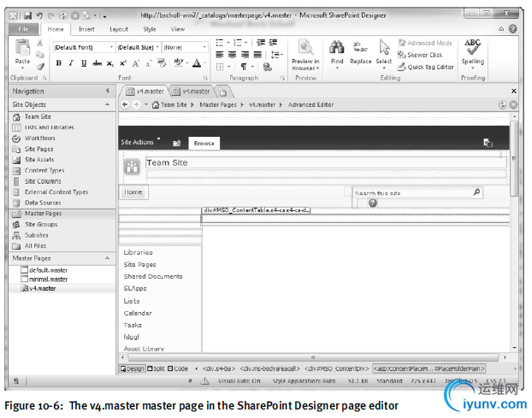Viewport: 532px width, 418px height.
Task: Collapse the Navigation pane
Action: point(107,91)
